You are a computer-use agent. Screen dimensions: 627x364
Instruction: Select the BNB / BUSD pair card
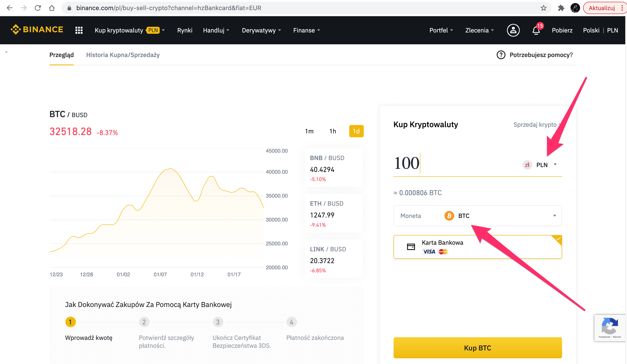click(334, 168)
